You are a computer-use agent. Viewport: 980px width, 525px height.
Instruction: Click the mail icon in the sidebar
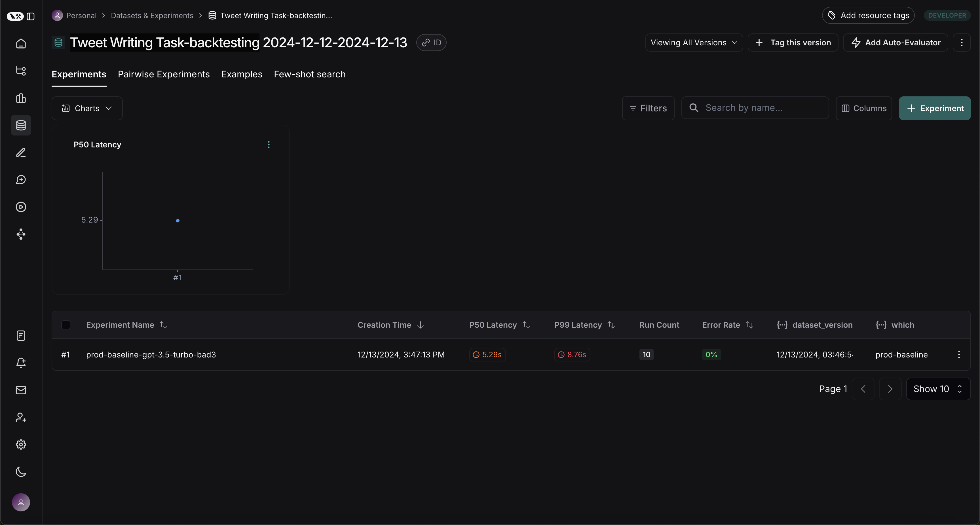(x=21, y=390)
